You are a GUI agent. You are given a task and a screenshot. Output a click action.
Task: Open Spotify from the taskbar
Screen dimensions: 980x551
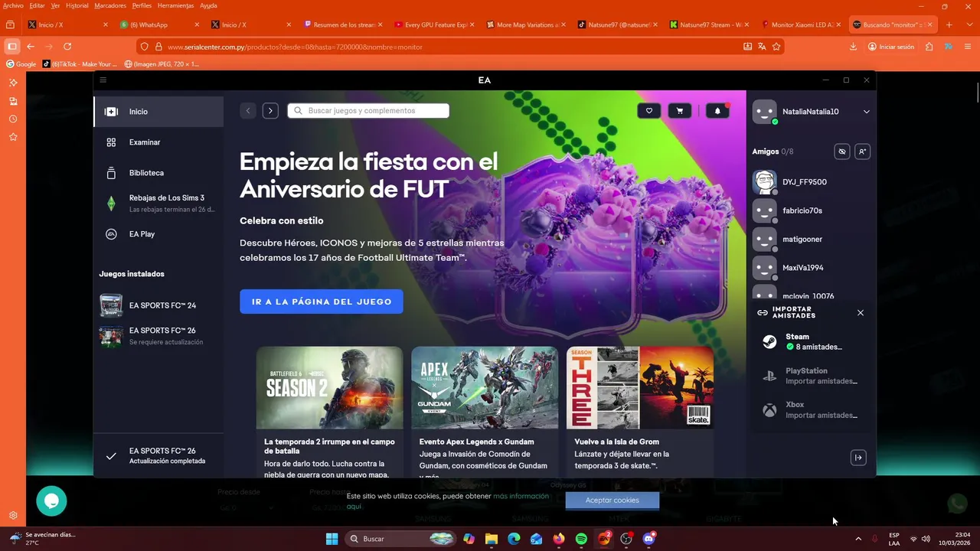581,539
